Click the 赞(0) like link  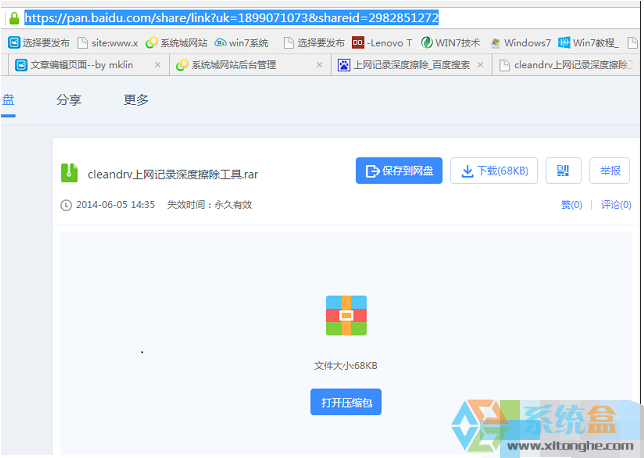click(572, 205)
